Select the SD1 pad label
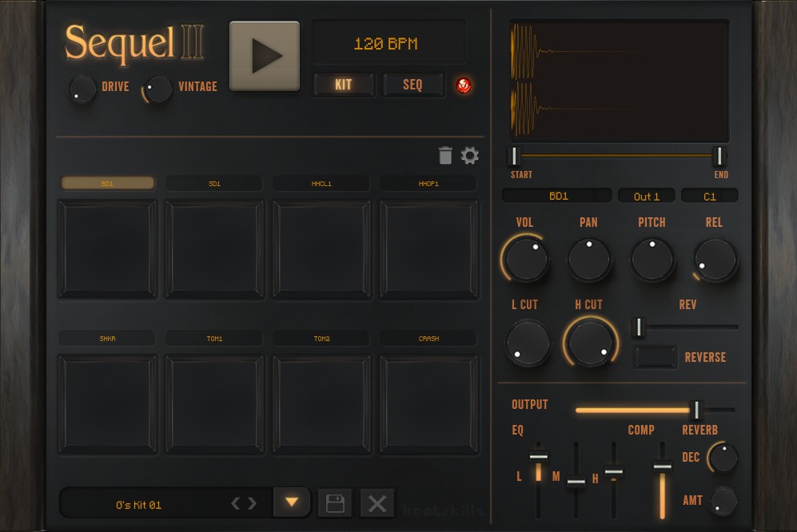This screenshot has height=532, width=797. 214,184
